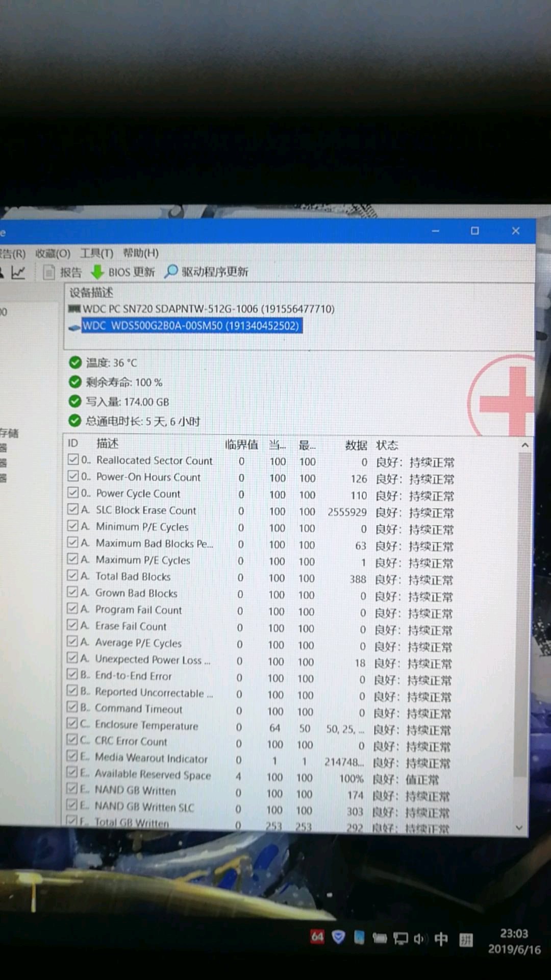The height and width of the screenshot is (980, 551).
Task: Toggle the Enclosure Temperature checkbox
Action: [x=72, y=724]
